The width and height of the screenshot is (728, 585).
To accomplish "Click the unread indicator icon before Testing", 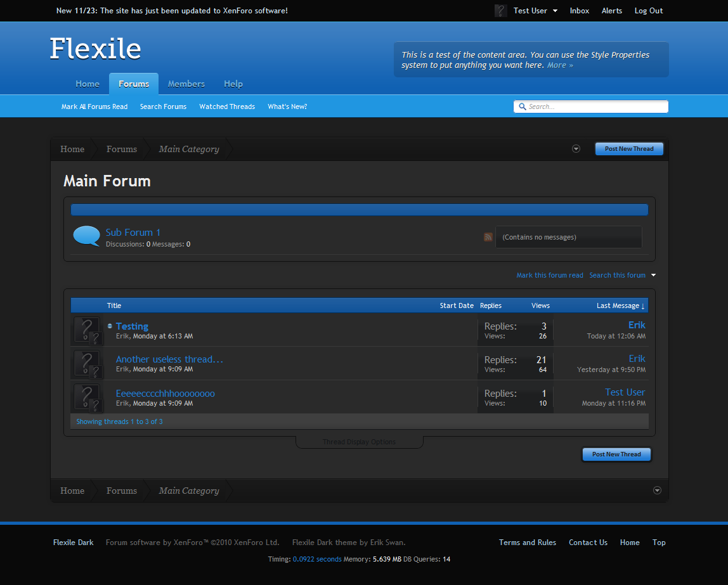I will click(110, 326).
